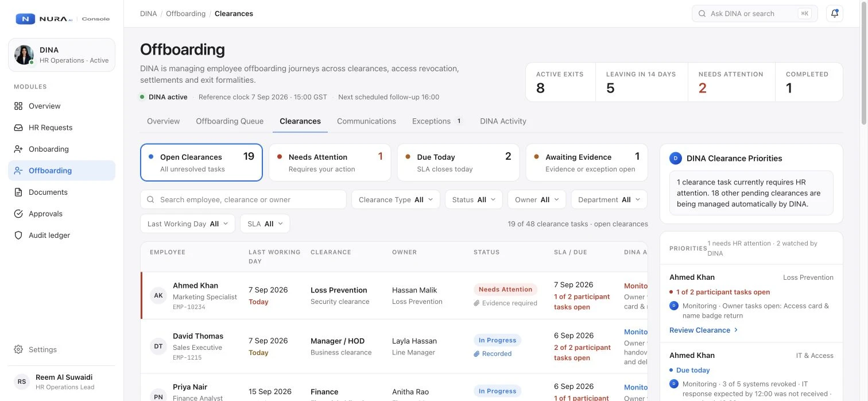Go to Onboarding module

[61, 149]
